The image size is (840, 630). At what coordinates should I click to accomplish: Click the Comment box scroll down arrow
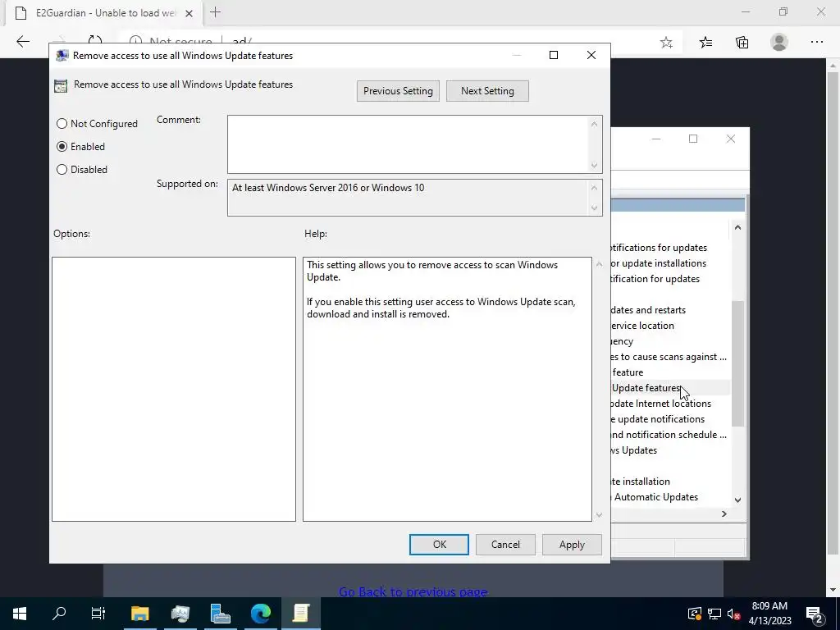pos(594,166)
